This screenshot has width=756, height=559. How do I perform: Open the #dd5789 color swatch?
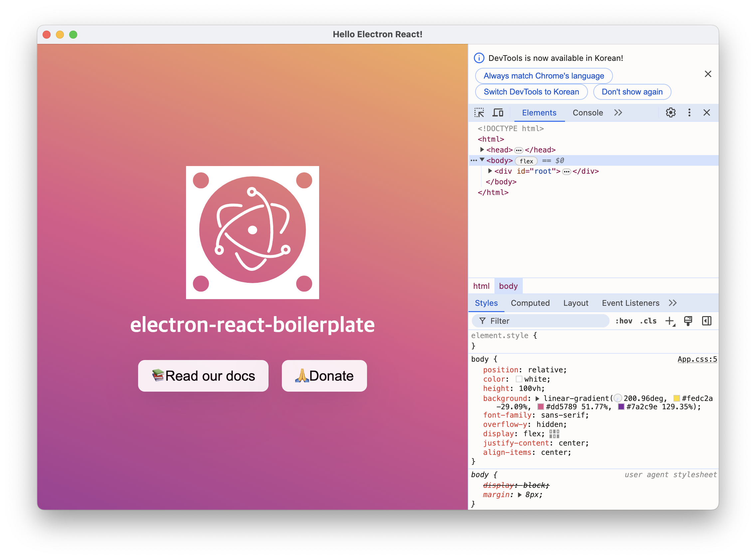540,407
